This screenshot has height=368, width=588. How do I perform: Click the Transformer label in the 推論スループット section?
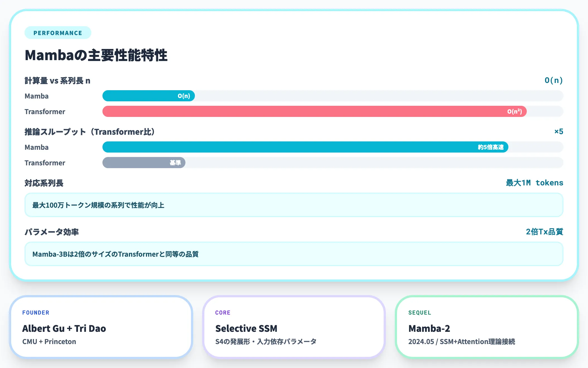tap(45, 163)
